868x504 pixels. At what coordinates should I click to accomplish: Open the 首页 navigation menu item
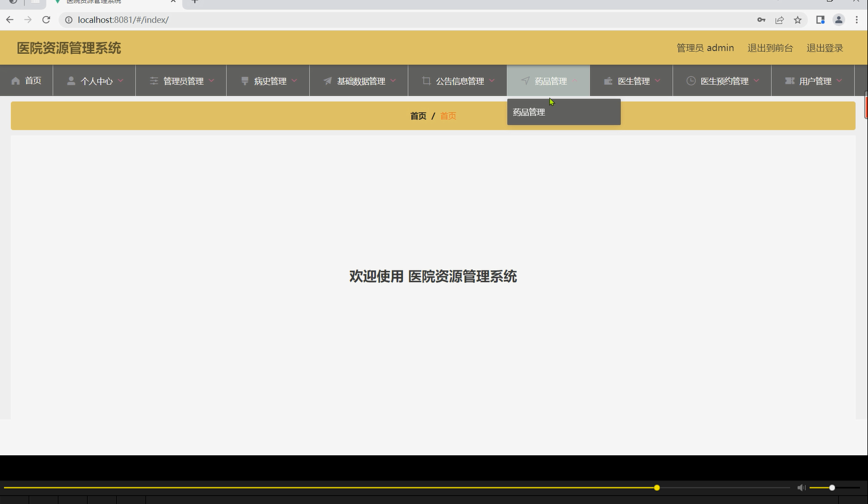(26, 81)
